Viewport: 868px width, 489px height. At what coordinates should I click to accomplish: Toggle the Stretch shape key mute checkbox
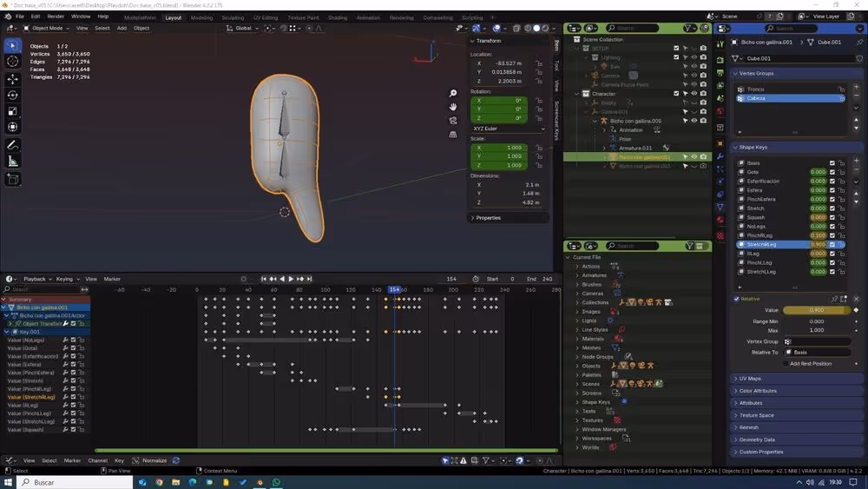(832, 208)
